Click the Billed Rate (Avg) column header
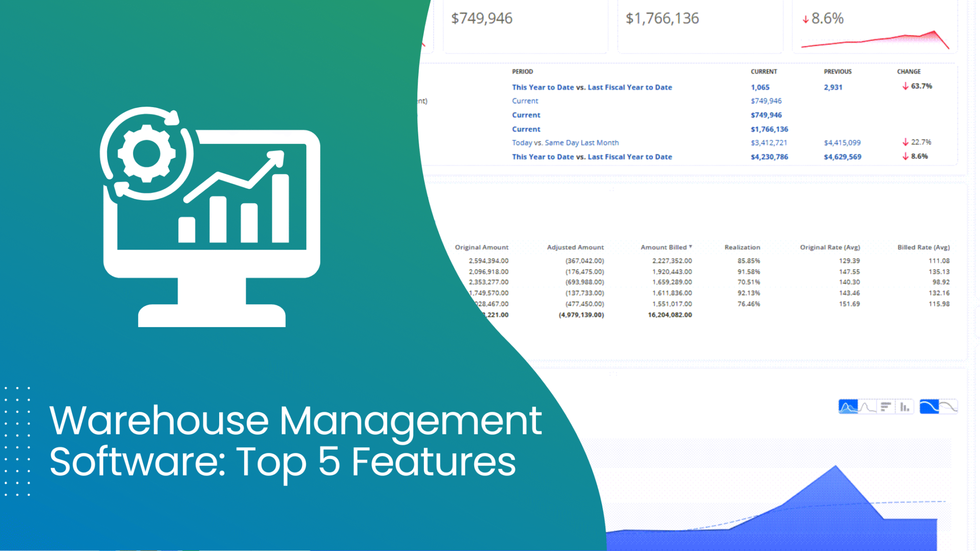The width and height of the screenshot is (980, 551). click(x=923, y=247)
